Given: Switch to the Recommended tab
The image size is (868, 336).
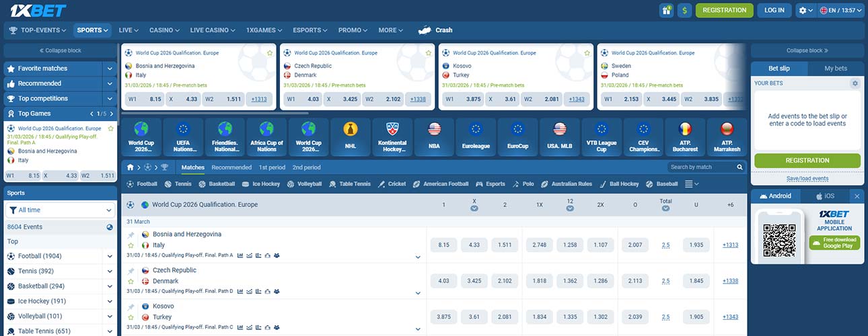Looking at the screenshot, I should click(231, 167).
